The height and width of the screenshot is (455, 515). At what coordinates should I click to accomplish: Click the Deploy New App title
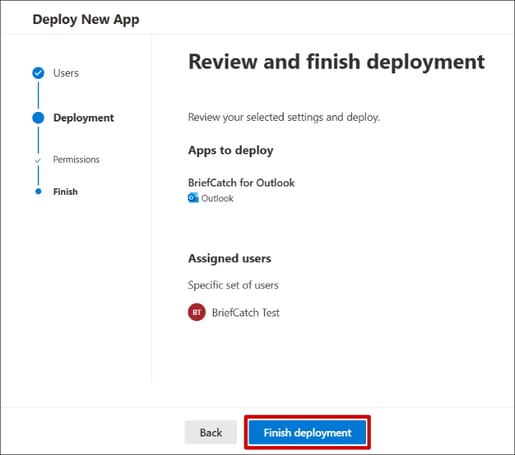pos(86,19)
